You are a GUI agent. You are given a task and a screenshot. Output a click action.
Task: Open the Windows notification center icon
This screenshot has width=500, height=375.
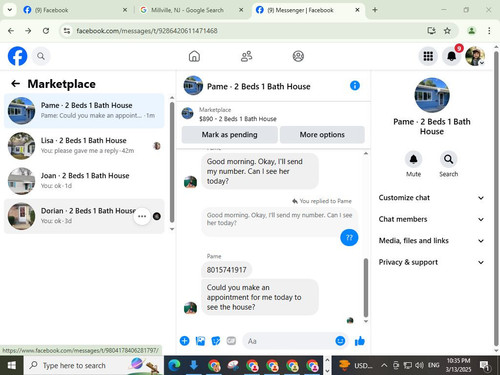[x=484, y=366]
